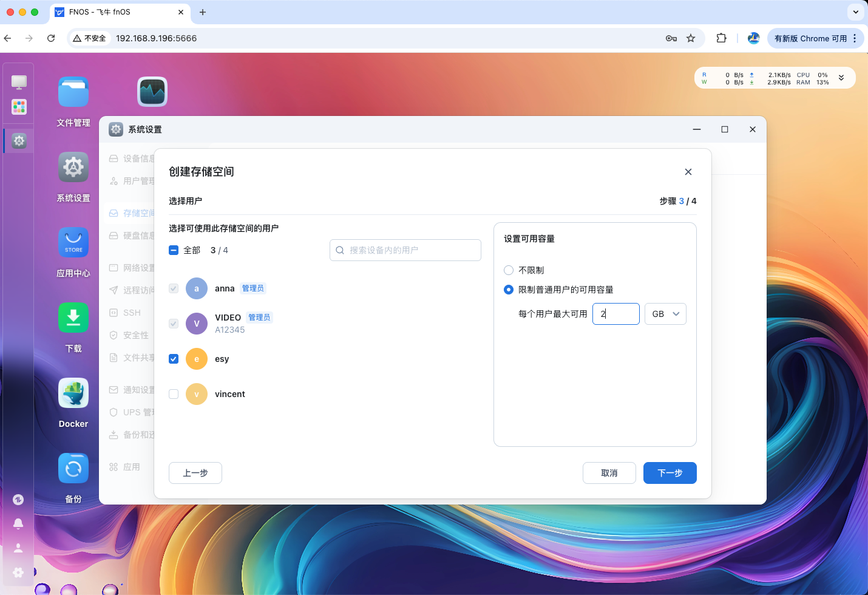The width and height of the screenshot is (868, 595).
Task: Collapse the resource monitor panel chevron
Action: click(x=841, y=78)
